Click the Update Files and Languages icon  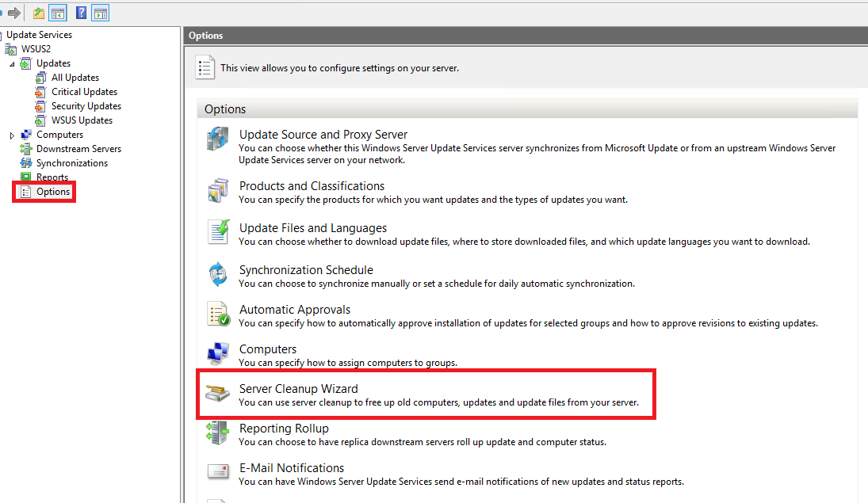[x=219, y=232]
